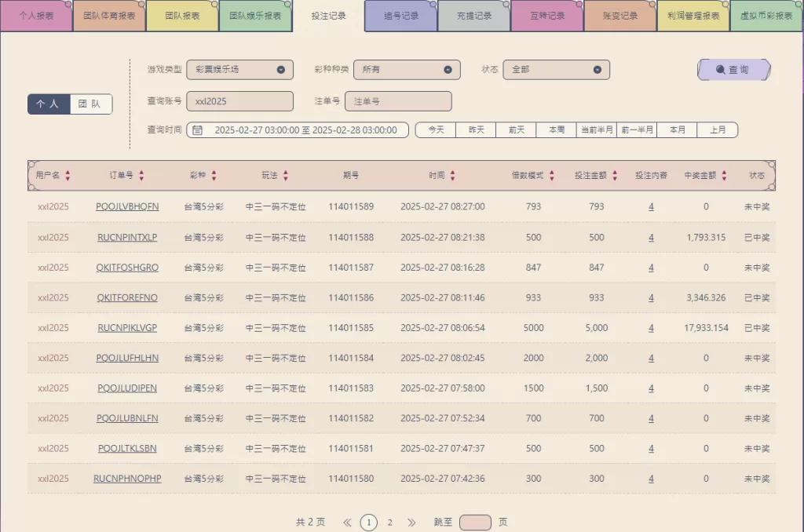Filter by 当前半月 quick date button

pos(597,130)
